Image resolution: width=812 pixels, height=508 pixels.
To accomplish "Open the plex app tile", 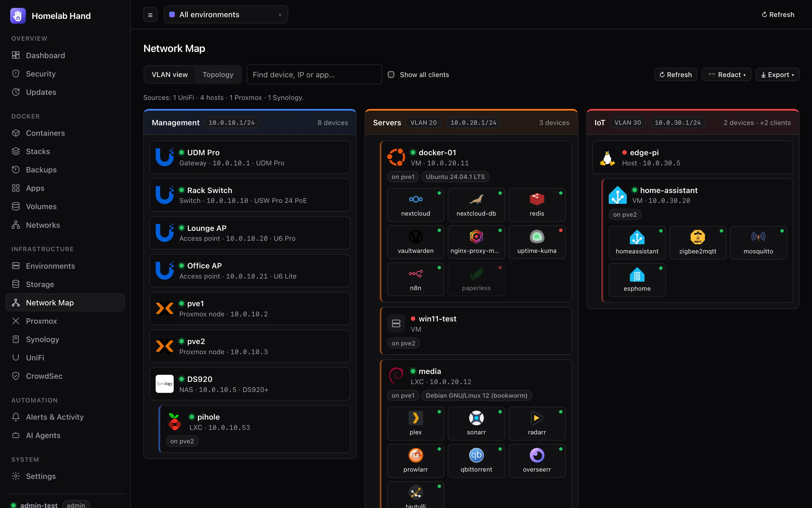I will pyautogui.click(x=415, y=423).
